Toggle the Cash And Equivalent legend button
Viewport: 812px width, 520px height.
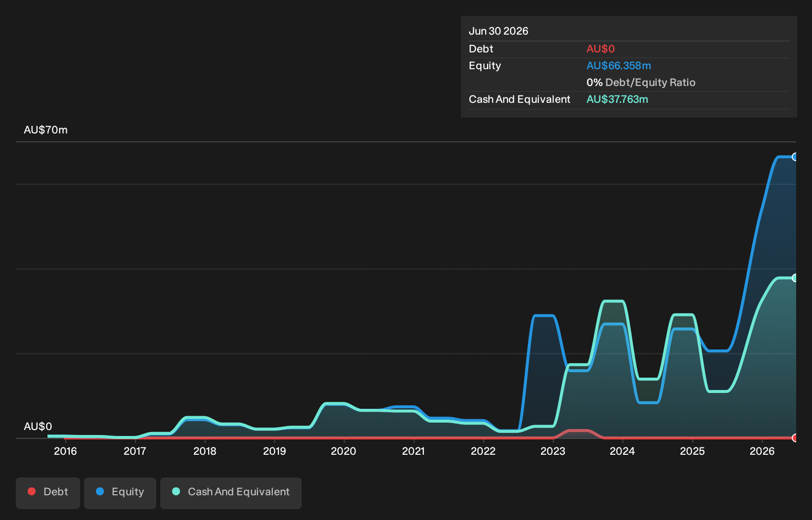(x=231, y=493)
